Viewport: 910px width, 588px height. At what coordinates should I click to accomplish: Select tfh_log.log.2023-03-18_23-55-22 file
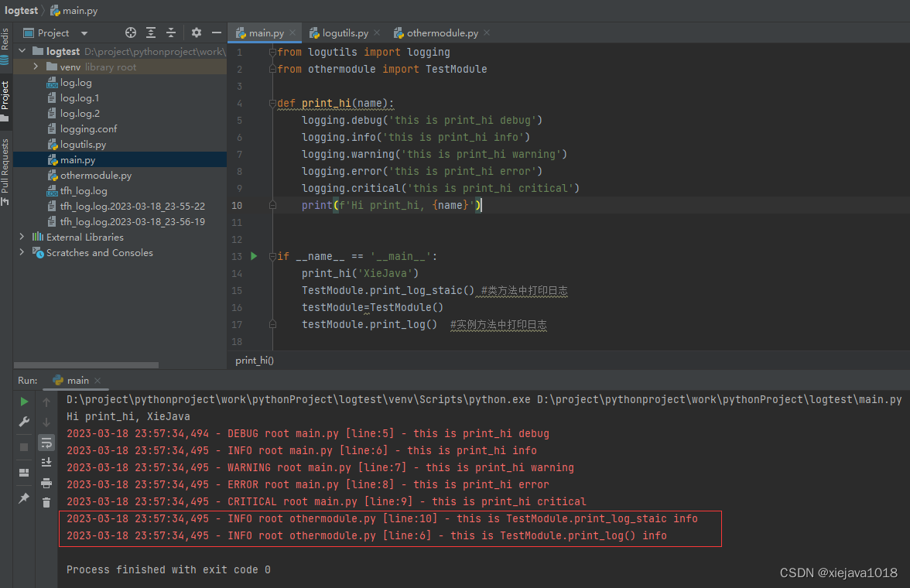click(132, 206)
